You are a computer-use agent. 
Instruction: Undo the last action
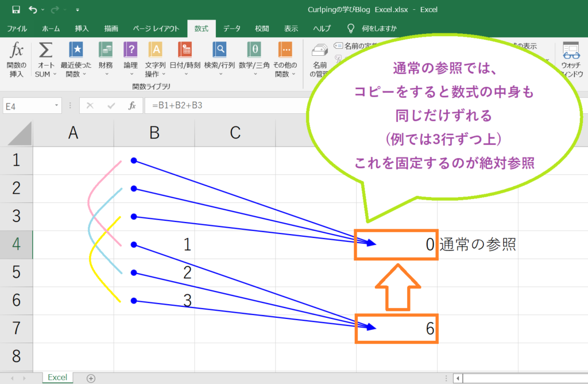[33, 9]
